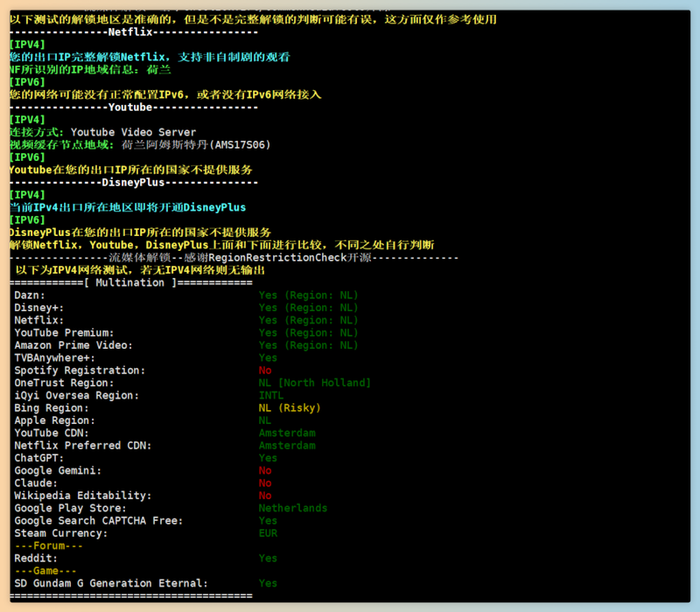Click the 'Dazn:' row label

point(30,296)
